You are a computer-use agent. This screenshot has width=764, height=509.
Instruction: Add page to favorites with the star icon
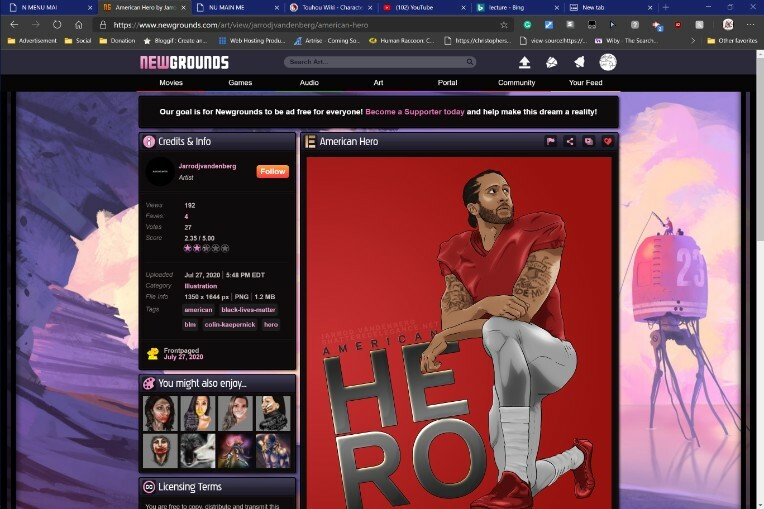tap(504, 25)
